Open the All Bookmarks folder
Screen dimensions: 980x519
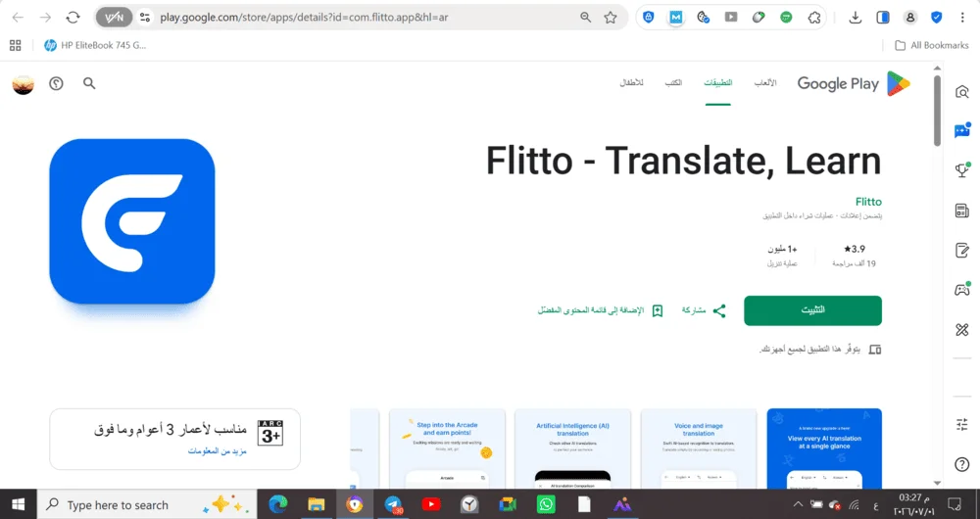pyautogui.click(x=931, y=45)
